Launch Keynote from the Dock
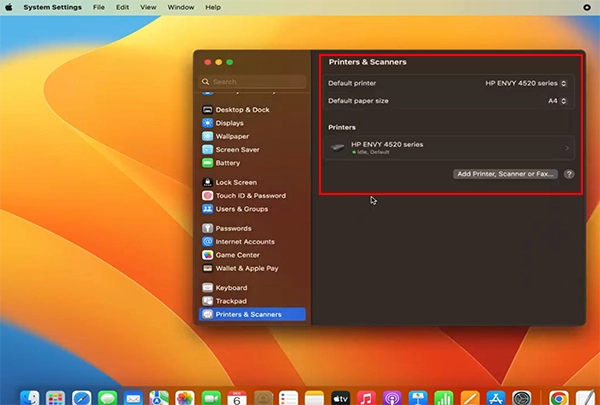 coord(418,398)
